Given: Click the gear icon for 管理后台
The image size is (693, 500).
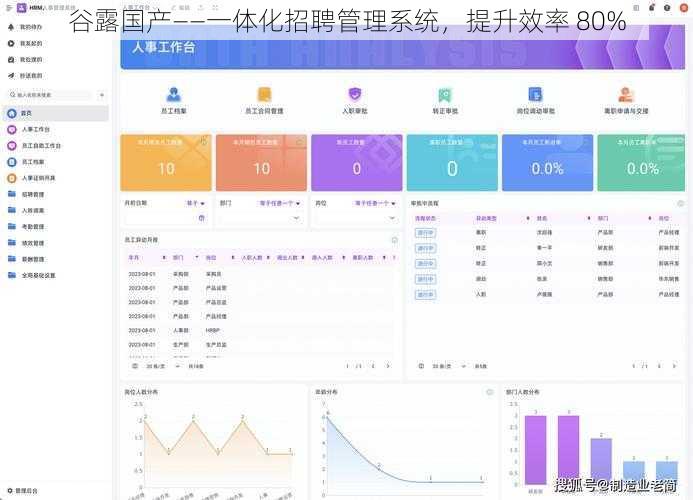Looking at the screenshot, I should click(x=10, y=491).
